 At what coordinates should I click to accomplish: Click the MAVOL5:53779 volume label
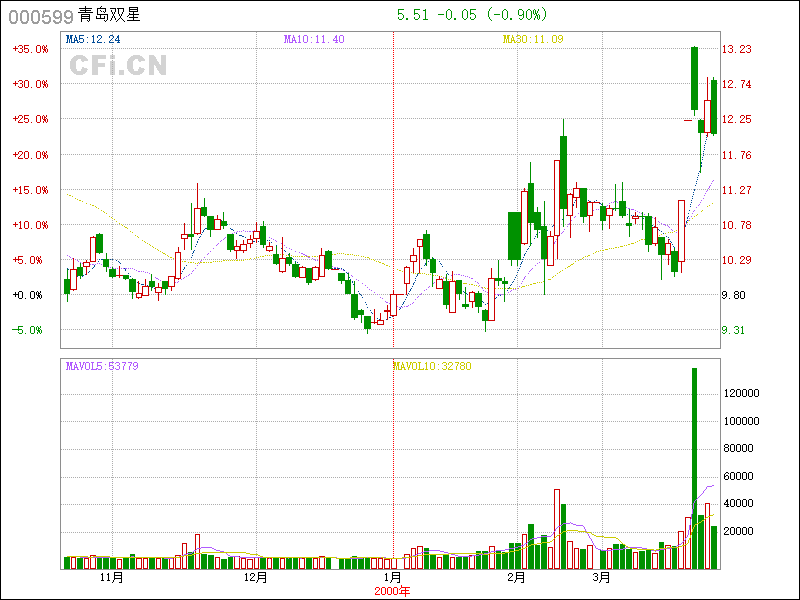tap(102, 366)
